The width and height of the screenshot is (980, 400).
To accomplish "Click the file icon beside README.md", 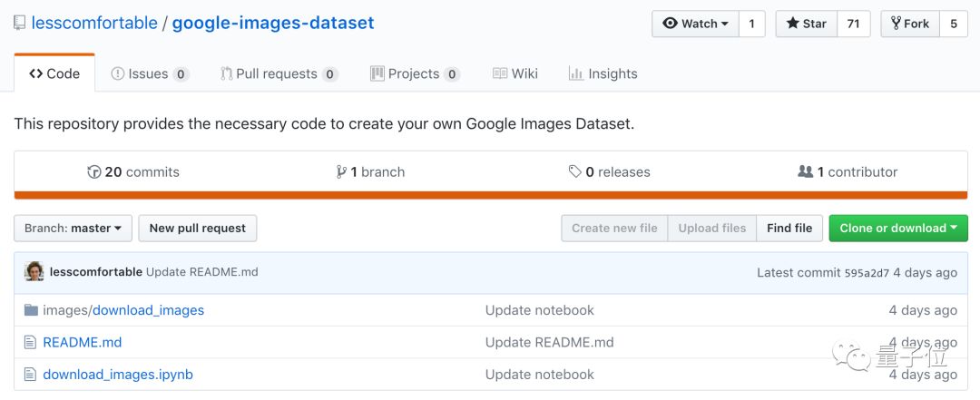I will point(31,343).
